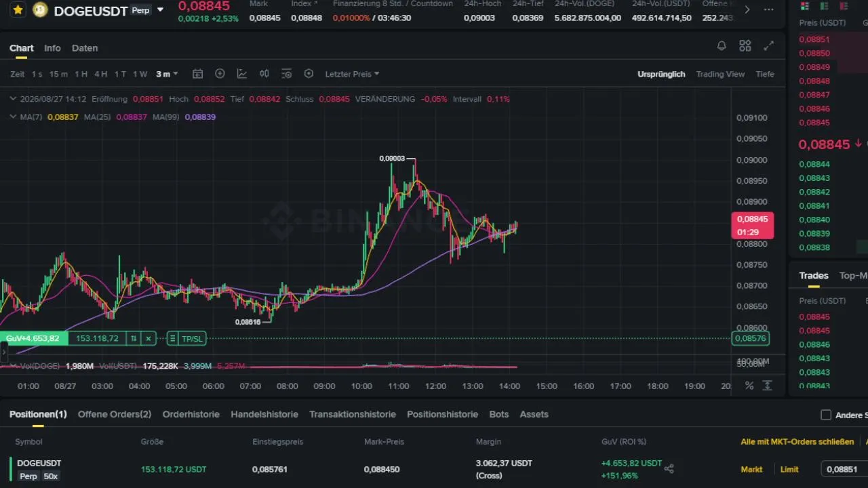
Task: Expand the chart to fullscreen
Action: (768, 46)
